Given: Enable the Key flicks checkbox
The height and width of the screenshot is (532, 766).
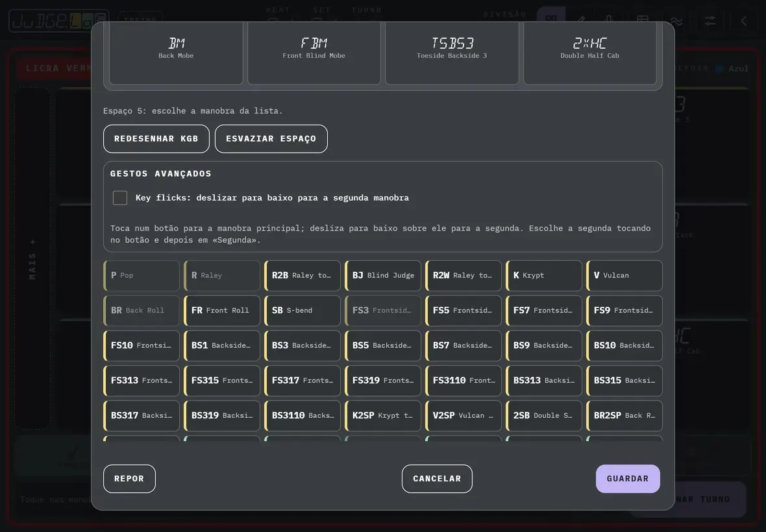Looking at the screenshot, I should point(120,198).
